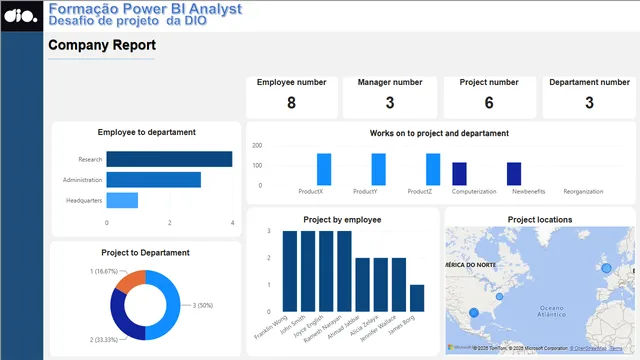This screenshot has width=640, height=360.
Task: Click the 'Project number' card label
Action: [x=489, y=82]
